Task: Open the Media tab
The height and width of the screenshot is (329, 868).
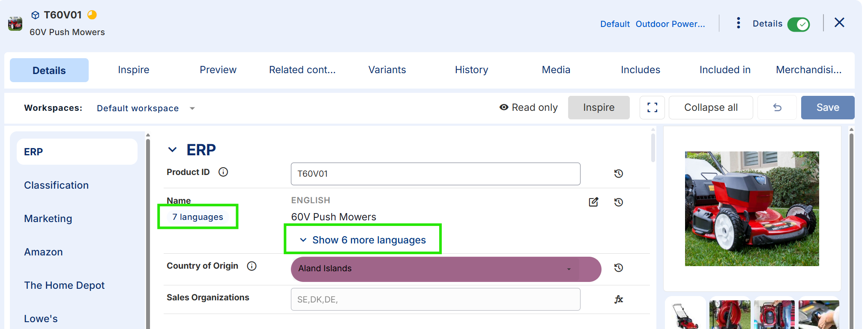Action: click(556, 70)
